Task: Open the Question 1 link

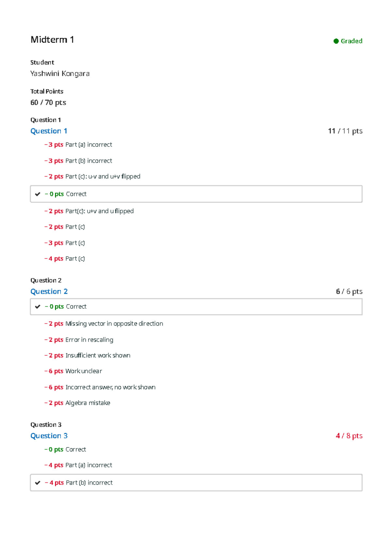Action: (49, 131)
